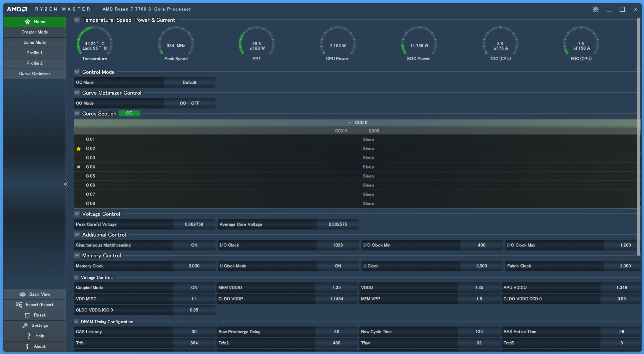Click the CLDO VDDP value 1.1484
The height and width of the screenshot is (354, 644).
[x=336, y=299]
